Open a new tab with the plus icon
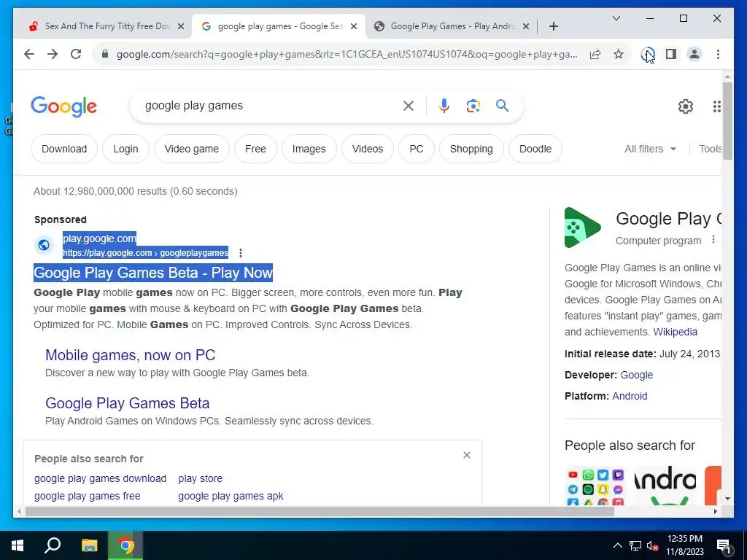747x560 pixels. coord(554,26)
